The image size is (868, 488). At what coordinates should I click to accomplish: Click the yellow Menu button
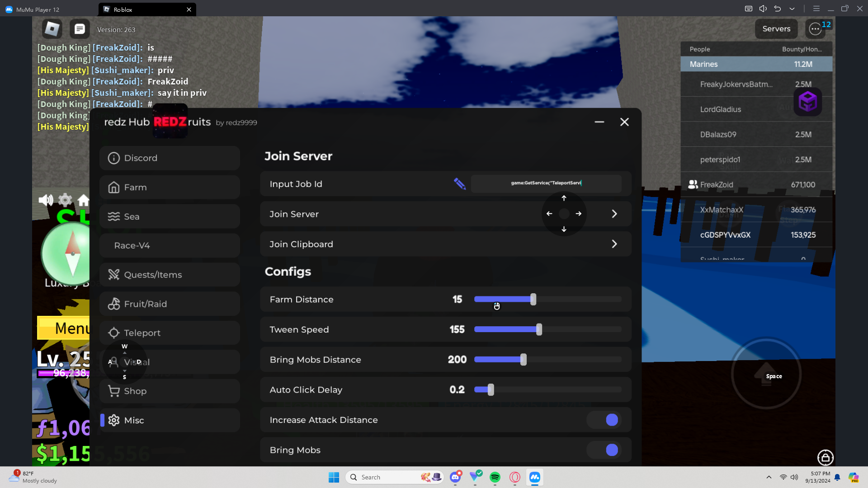[x=63, y=328]
